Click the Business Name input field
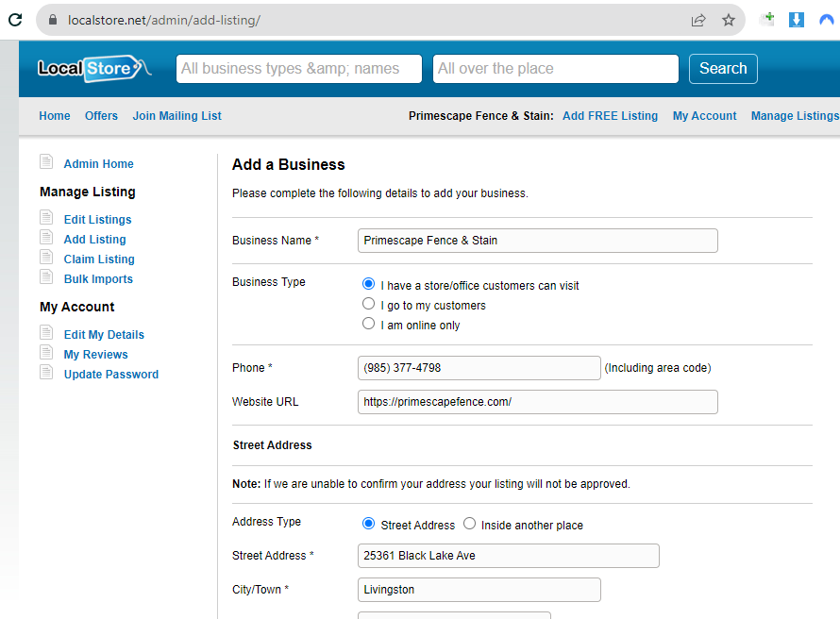Image resolution: width=840 pixels, height=619 pixels. point(537,241)
